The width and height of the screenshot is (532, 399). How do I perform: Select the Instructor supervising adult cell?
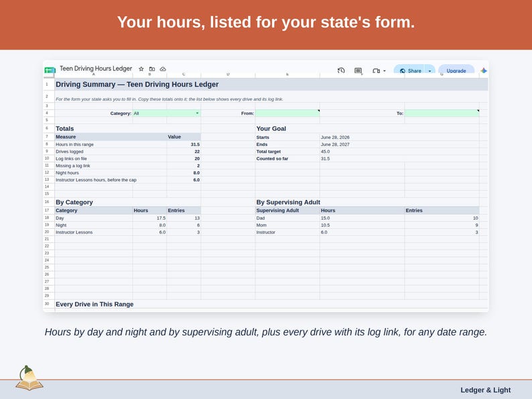tap(287, 232)
